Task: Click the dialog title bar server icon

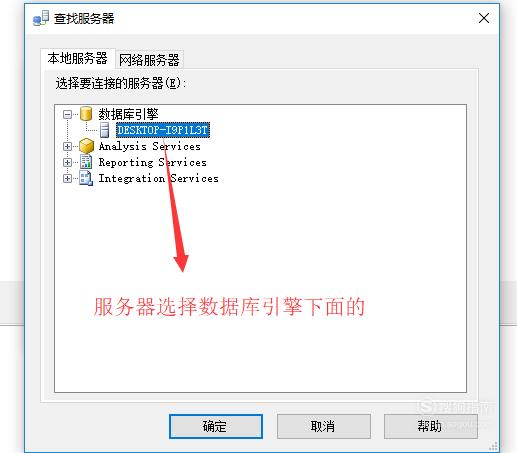Action: pyautogui.click(x=41, y=18)
